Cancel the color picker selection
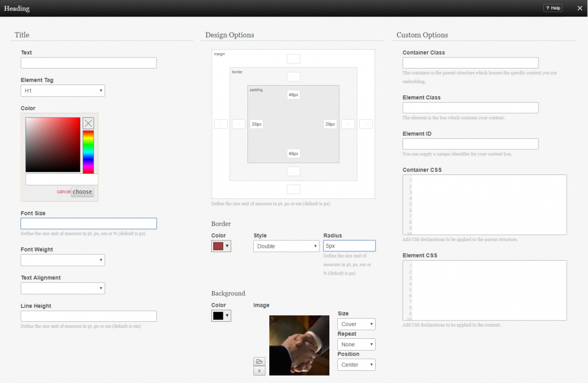Viewport: 588px width, 383px height. pos(63,191)
